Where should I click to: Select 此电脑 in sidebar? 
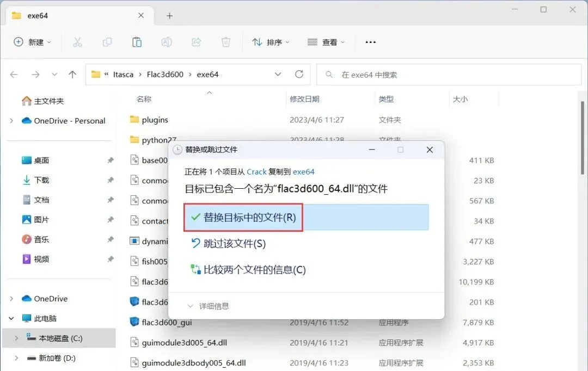point(39,319)
